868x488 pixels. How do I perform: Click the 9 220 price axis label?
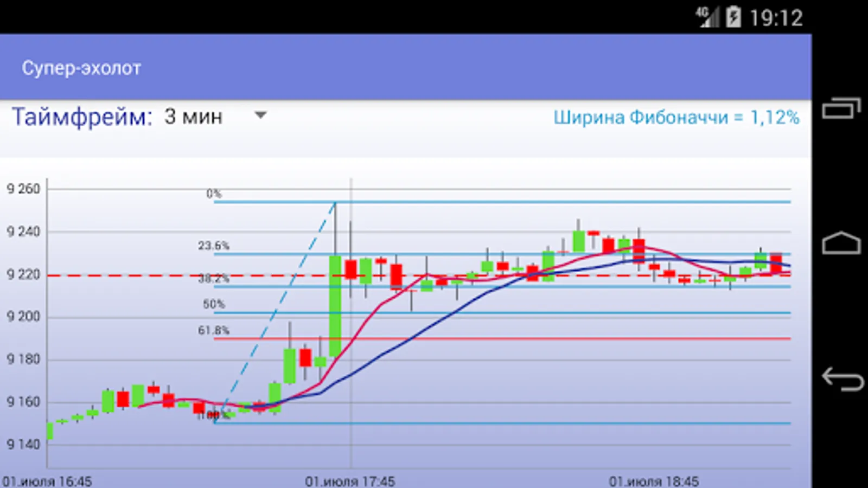pos(23,274)
